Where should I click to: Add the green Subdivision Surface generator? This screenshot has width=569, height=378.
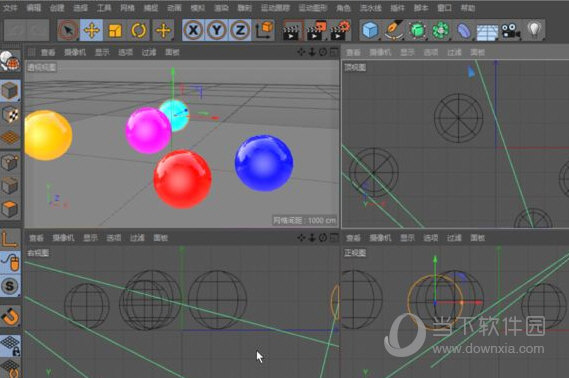417,30
